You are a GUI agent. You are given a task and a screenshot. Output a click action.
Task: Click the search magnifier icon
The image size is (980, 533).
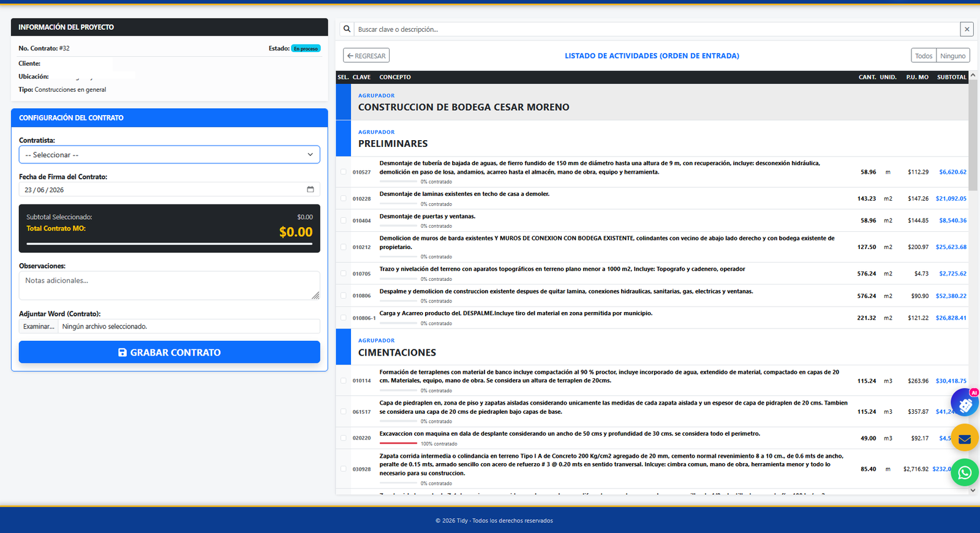click(x=347, y=29)
